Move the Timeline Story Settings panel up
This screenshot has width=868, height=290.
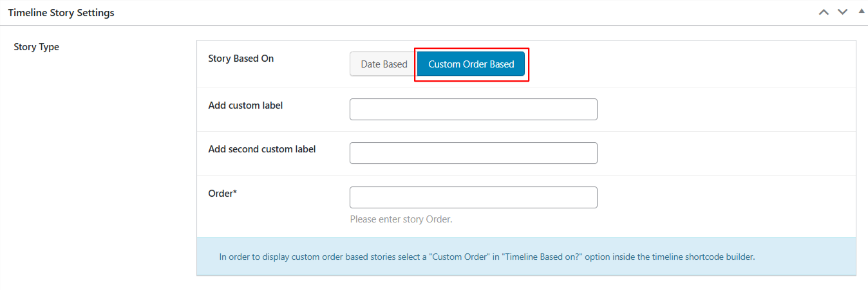pos(824,12)
